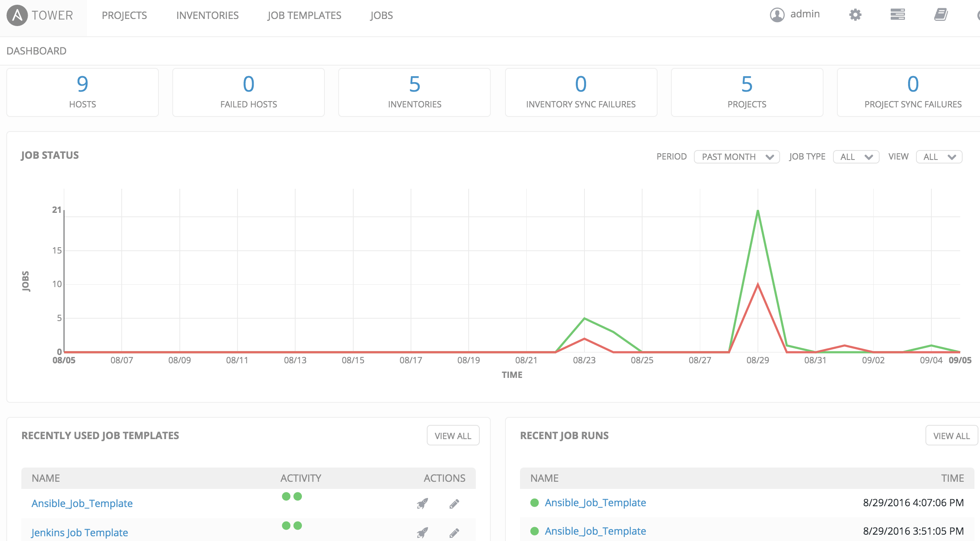
Task: Select the Ansible_Job_Template link in Recent Job Runs
Action: 596,503
